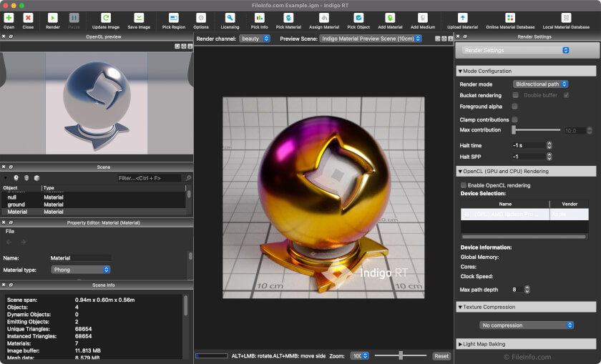Click the scene Filter search field

point(151,178)
